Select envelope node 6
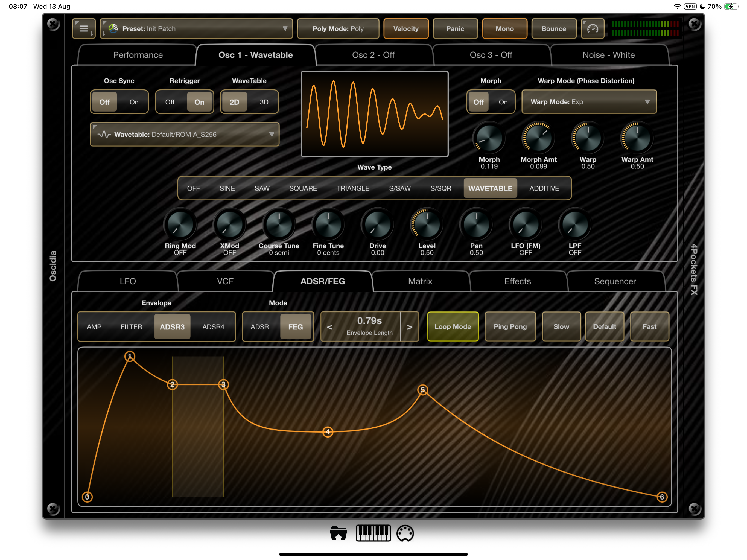The width and height of the screenshot is (747, 560). (662, 497)
